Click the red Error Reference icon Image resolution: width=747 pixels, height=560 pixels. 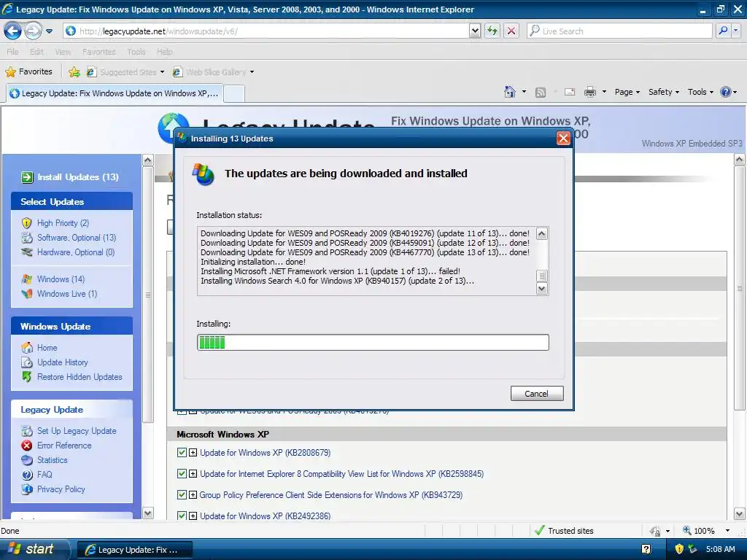tap(27, 446)
